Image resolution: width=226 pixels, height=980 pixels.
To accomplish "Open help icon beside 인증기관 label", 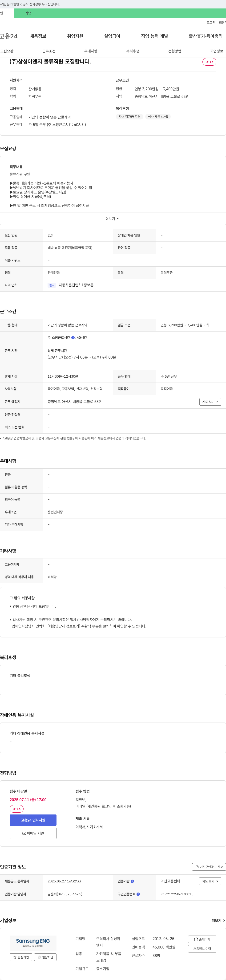I will [132, 881].
